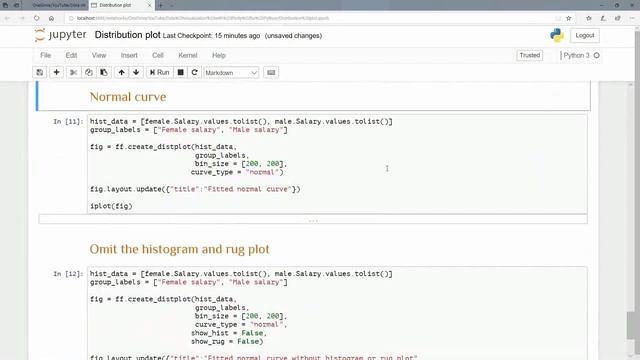640x360 pixels.
Task: Paste cells below icon
Action: 104,72
